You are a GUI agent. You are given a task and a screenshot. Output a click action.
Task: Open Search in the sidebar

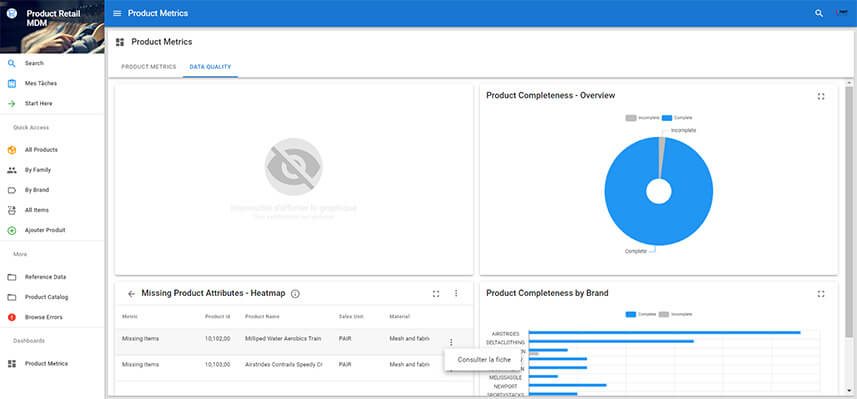[x=34, y=63]
